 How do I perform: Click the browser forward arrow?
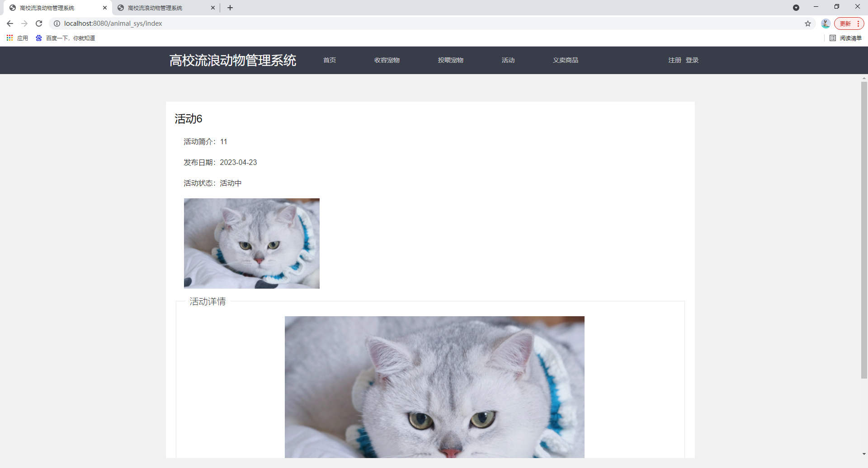tap(24, 23)
